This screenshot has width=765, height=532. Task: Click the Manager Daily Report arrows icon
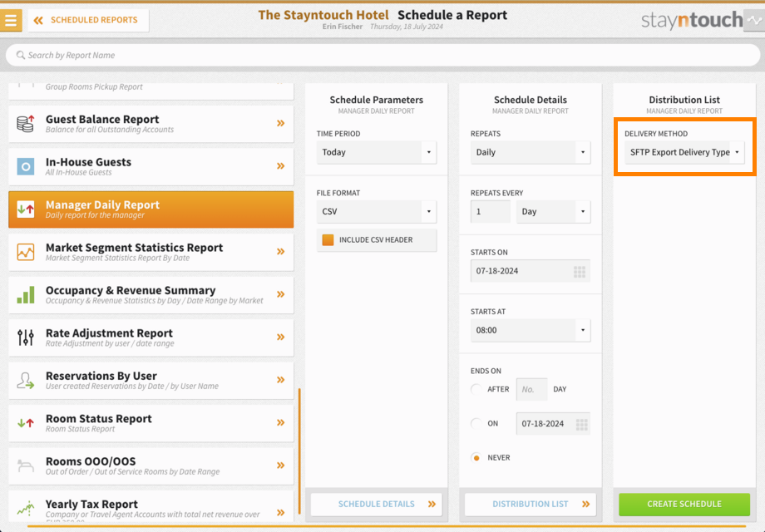[26, 209]
